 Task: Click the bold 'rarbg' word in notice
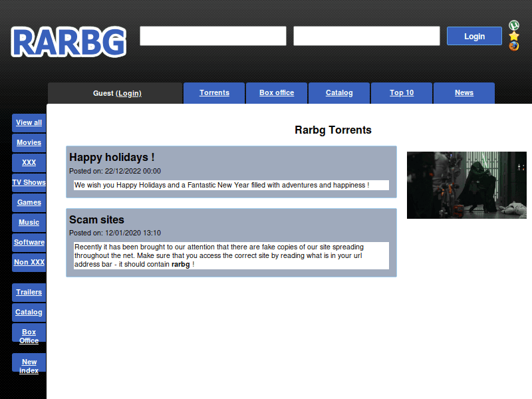coord(180,264)
